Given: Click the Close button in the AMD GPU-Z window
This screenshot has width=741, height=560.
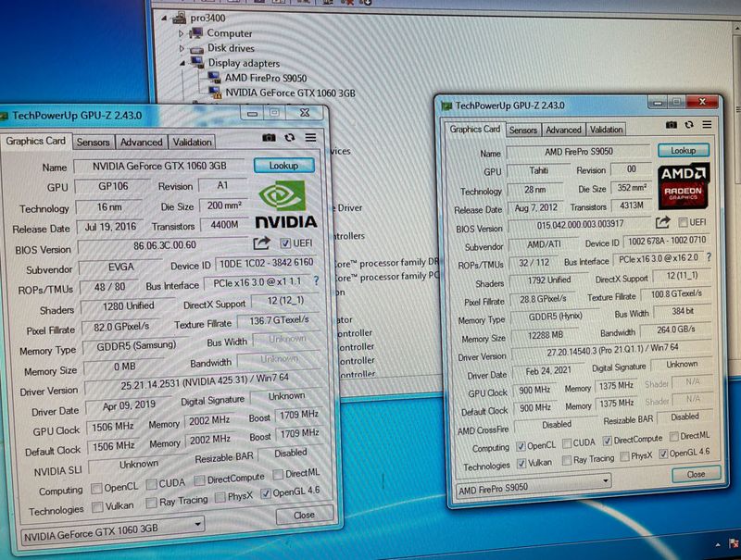Looking at the screenshot, I should tap(697, 474).
